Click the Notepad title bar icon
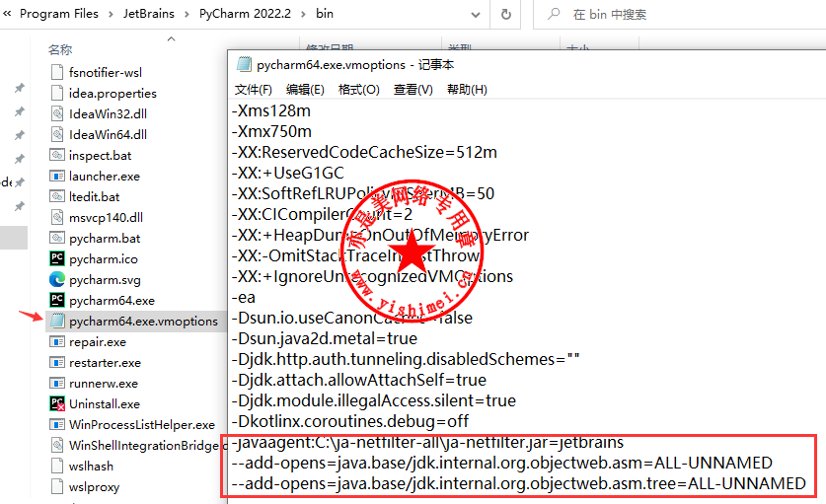This screenshot has width=826, height=504. point(244,64)
